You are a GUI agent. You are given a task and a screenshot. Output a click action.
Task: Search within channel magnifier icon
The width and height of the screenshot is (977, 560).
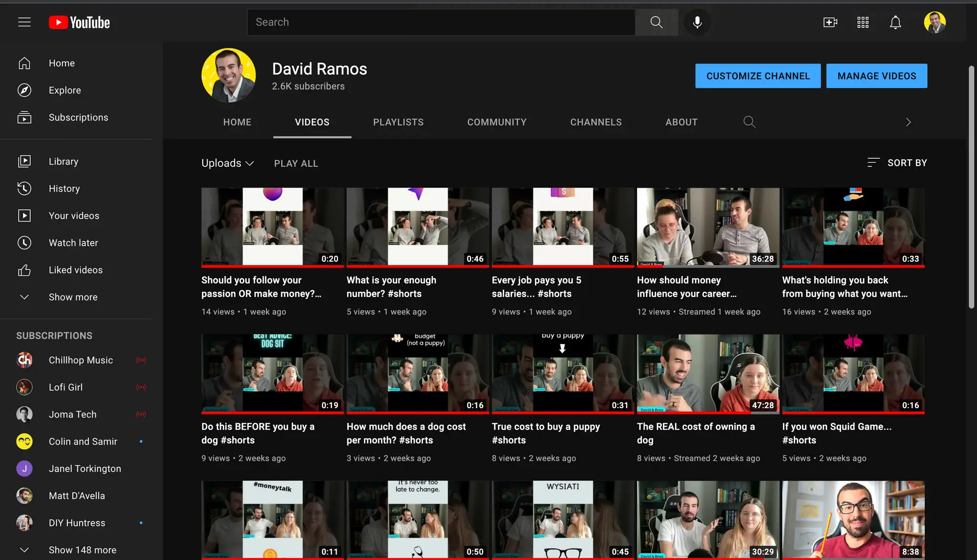click(749, 122)
